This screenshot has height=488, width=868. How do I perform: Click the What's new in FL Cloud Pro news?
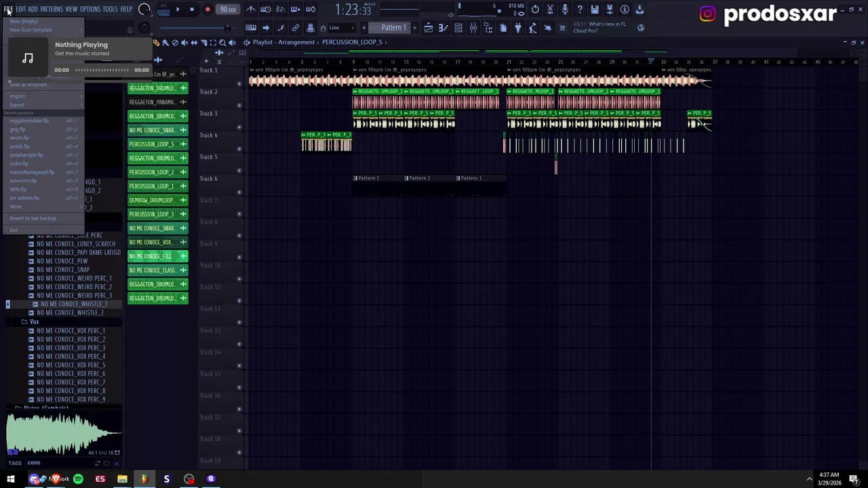pos(599,28)
